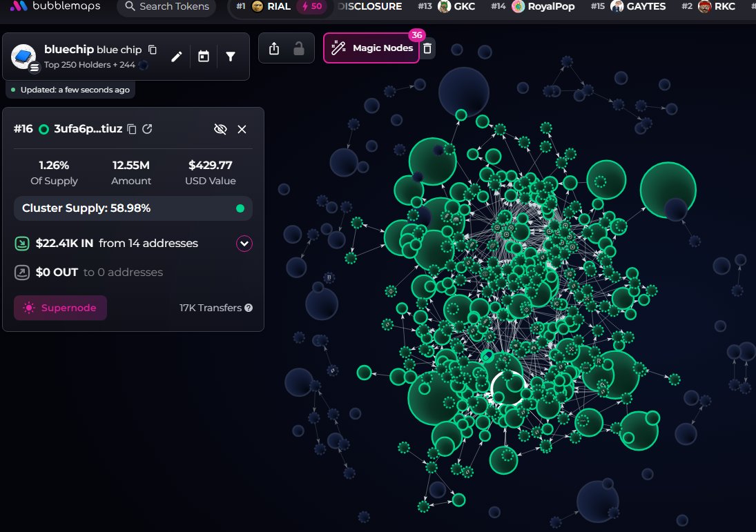Click the Supernode button
Screen dimensions: 756x532
pos(60,308)
